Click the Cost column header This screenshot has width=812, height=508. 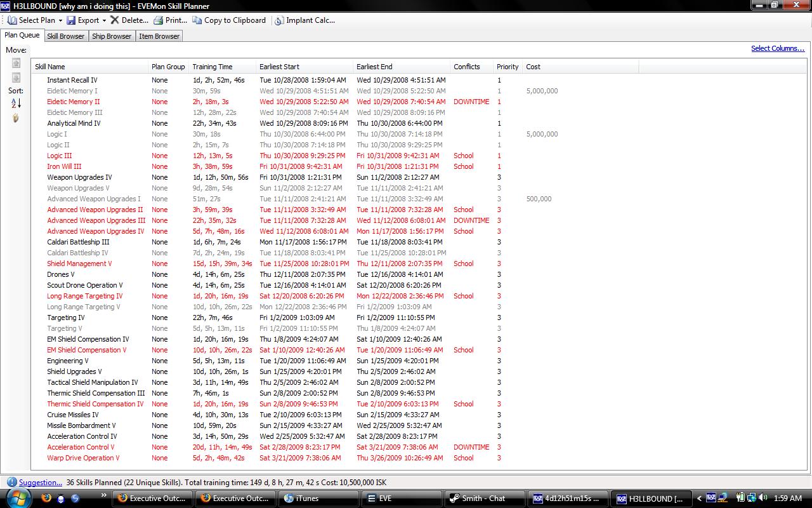580,67
